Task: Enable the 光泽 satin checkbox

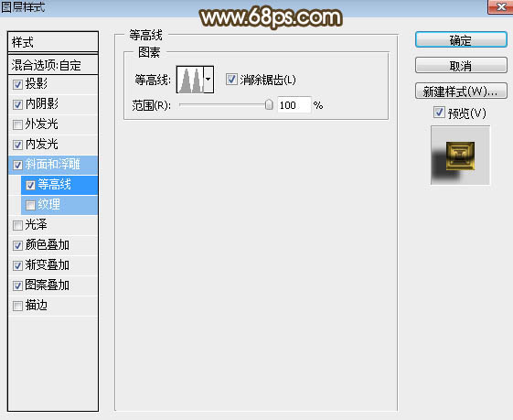Action: [17, 225]
